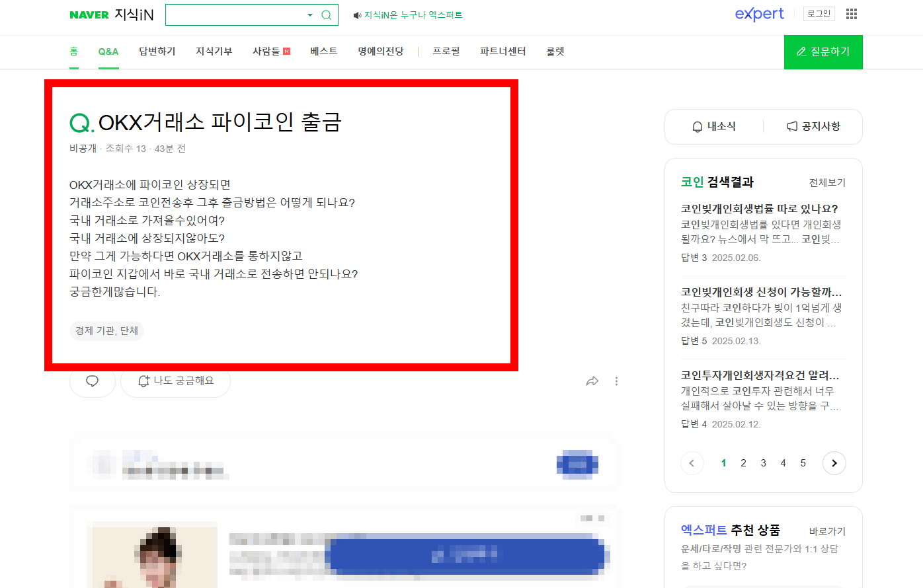Open the 답변하기 tab

(157, 52)
